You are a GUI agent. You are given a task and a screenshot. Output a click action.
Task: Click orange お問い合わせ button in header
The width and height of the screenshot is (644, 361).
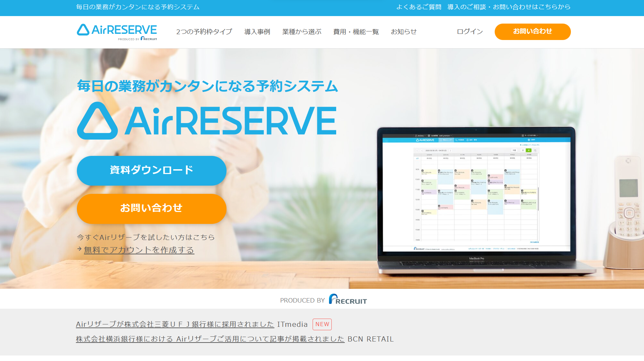(533, 31)
